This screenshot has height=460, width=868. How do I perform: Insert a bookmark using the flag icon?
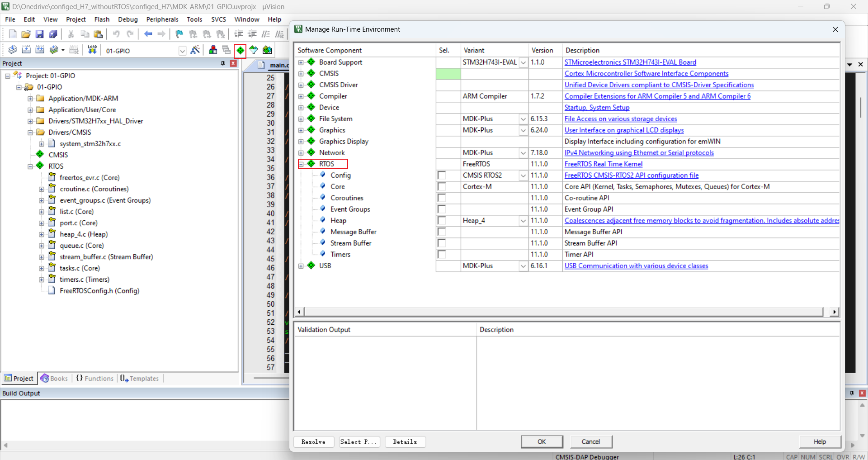point(179,34)
